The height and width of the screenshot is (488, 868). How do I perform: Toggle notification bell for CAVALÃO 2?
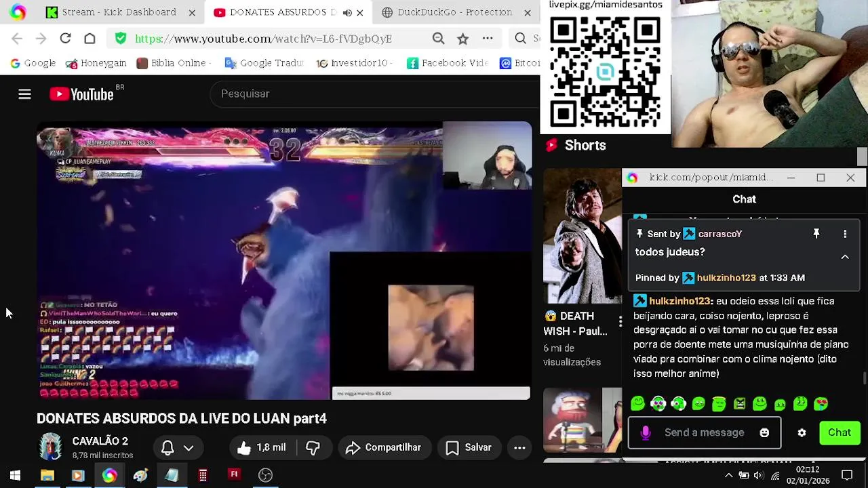pos(167,447)
